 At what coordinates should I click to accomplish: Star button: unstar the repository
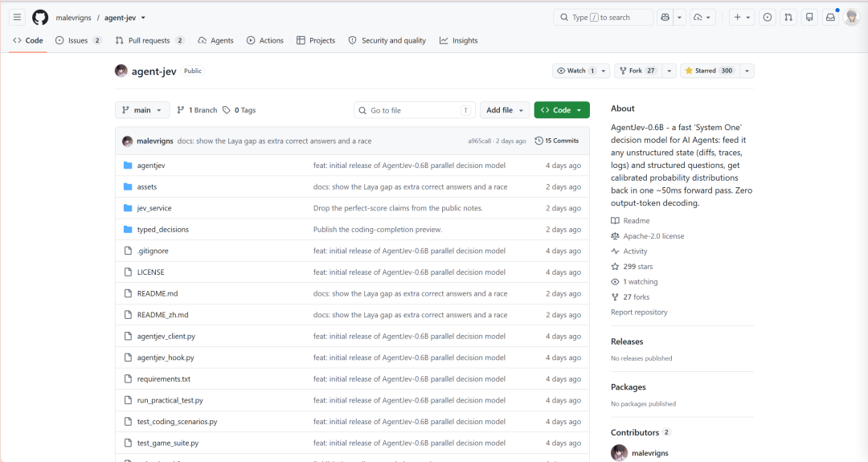coord(710,71)
